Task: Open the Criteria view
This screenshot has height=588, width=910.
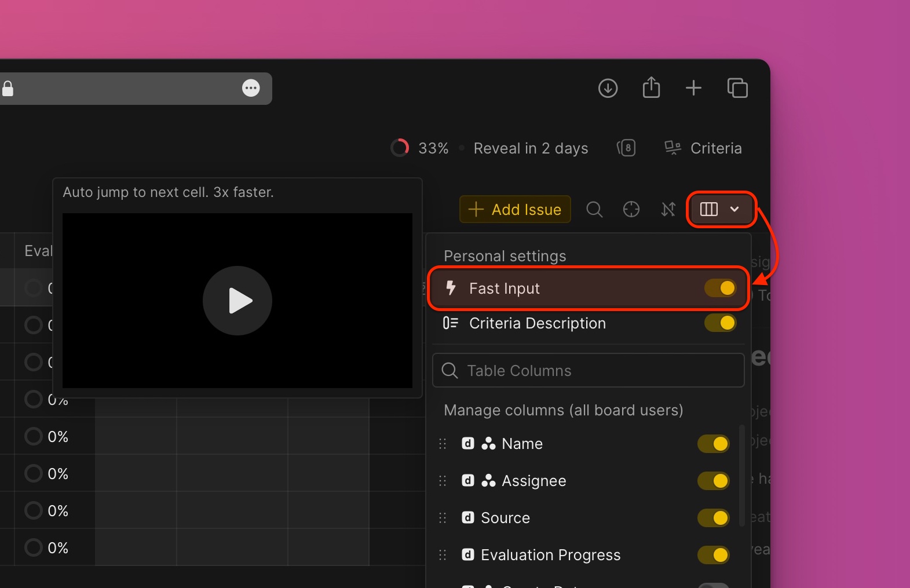Action: [703, 148]
